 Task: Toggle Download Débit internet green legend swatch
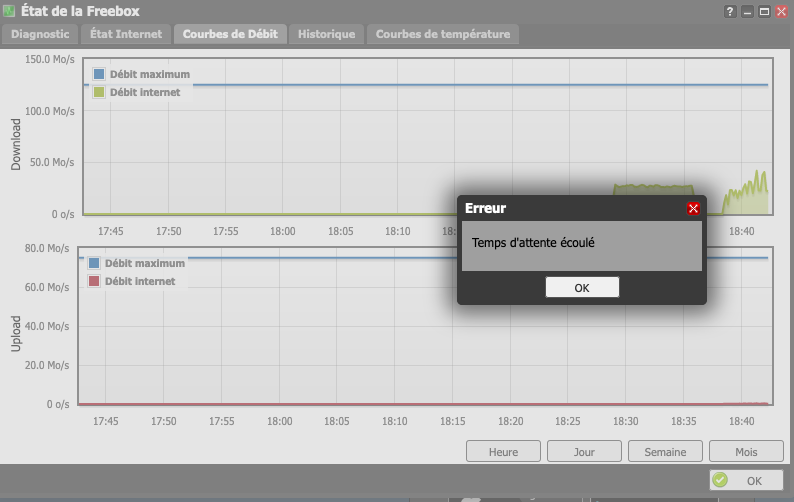[99, 92]
